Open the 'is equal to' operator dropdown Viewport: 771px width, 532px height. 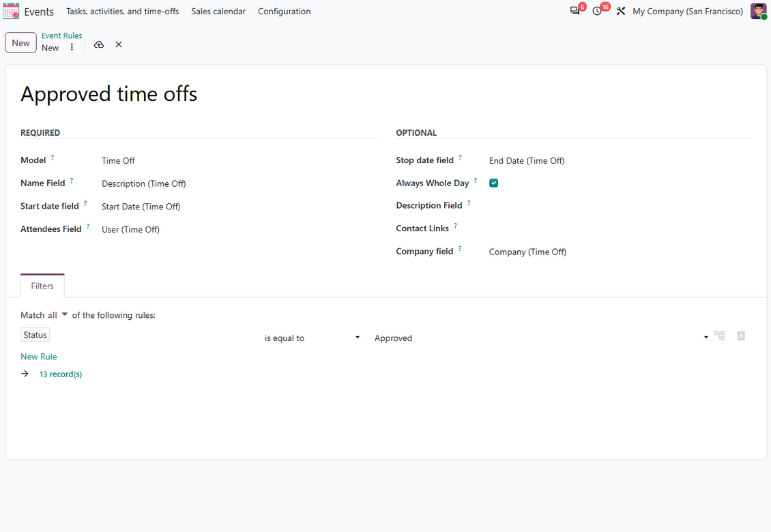tap(312, 338)
